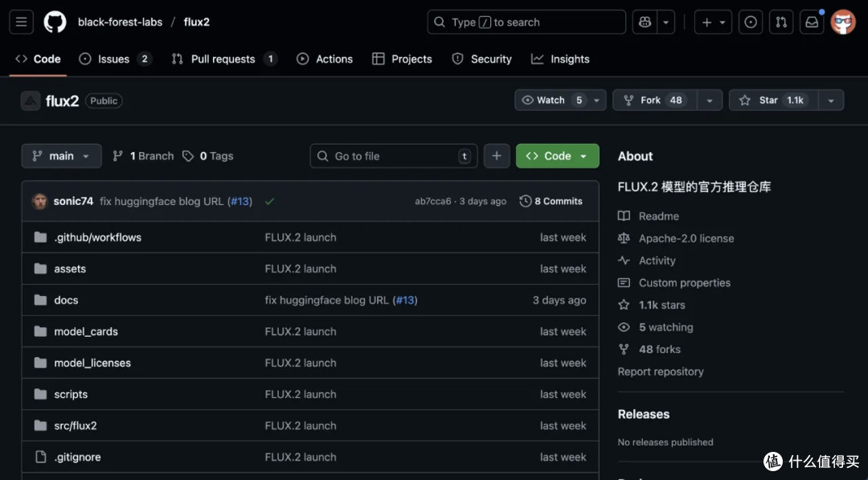Click the folder icon of docs row

point(40,300)
